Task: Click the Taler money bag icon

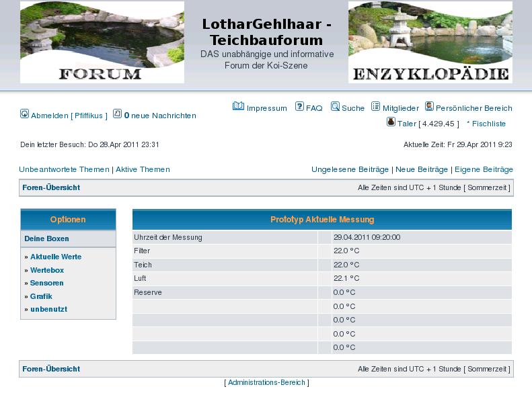Action: (391, 122)
